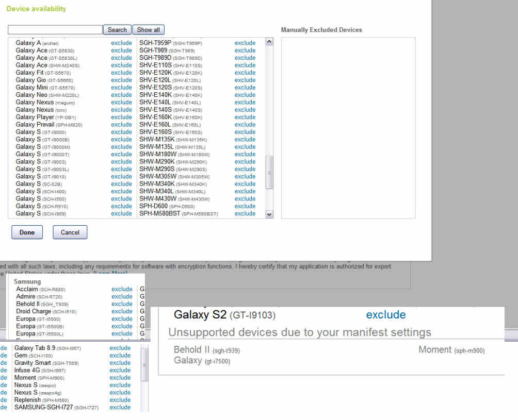This screenshot has width=518, height=420.
Task: Exclude the SHW-M430W device
Action: click(245, 199)
